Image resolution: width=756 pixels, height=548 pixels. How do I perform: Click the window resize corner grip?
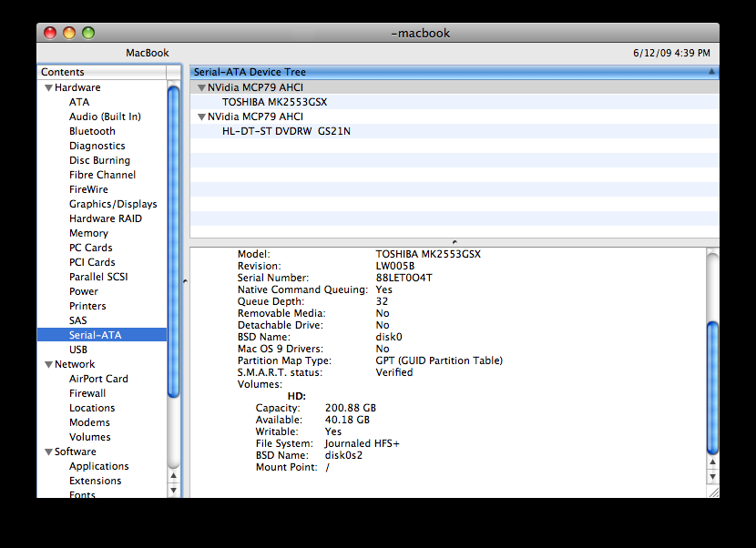pyautogui.click(x=713, y=492)
